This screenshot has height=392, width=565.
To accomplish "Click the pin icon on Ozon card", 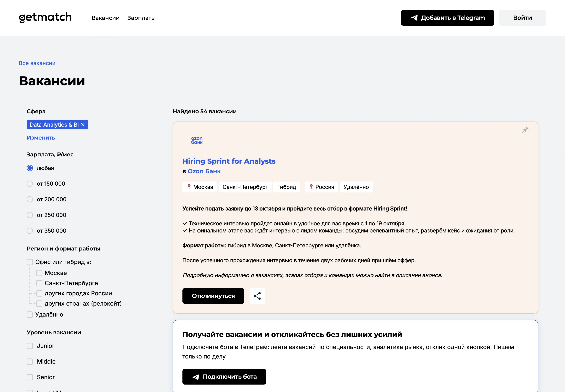I will point(525,130).
